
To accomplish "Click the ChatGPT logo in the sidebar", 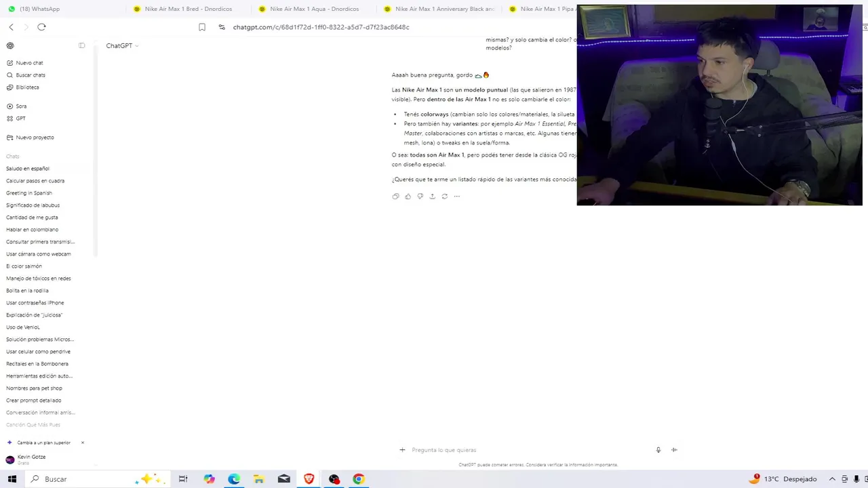I will click(10, 45).
